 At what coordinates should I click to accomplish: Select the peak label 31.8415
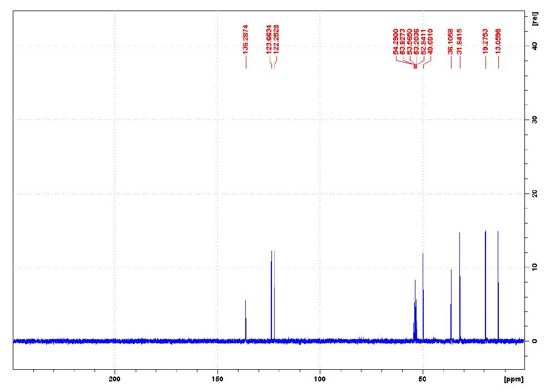click(x=460, y=42)
